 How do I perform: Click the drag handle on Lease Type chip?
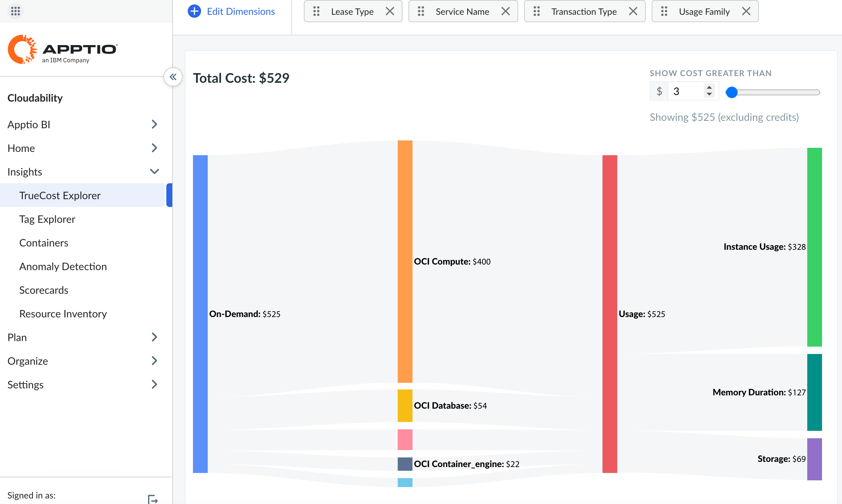point(316,11)
